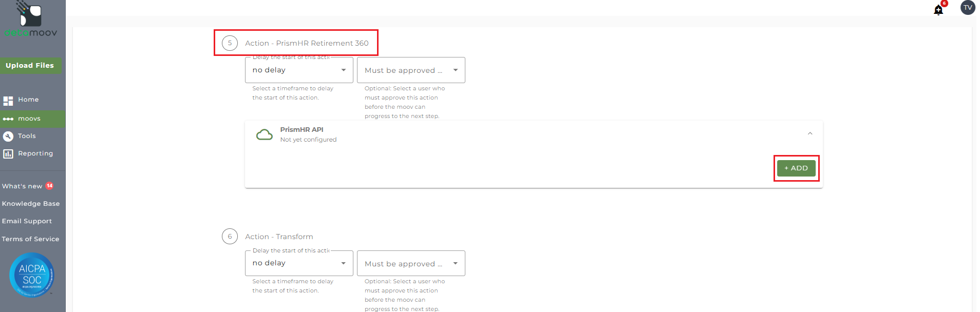Click the + ADD button for PrismHR API
The width and height of the screenshot is (980, 312).
coord(796,168)
